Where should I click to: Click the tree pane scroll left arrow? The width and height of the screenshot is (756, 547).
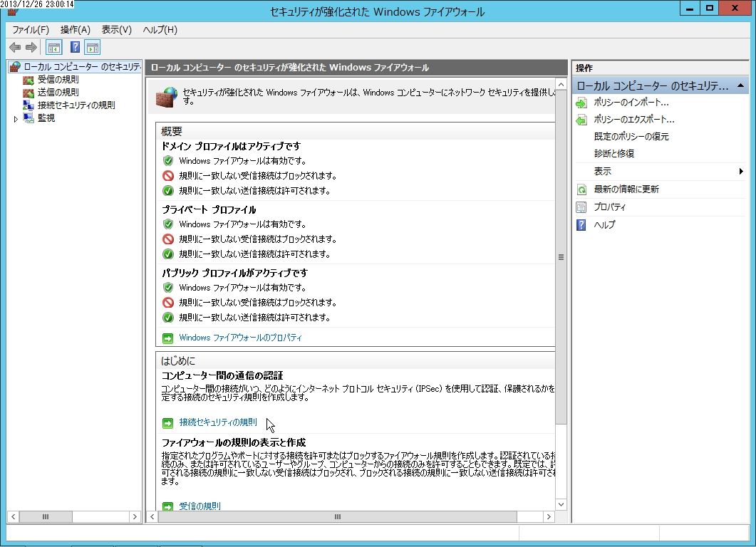click(13, 516)
